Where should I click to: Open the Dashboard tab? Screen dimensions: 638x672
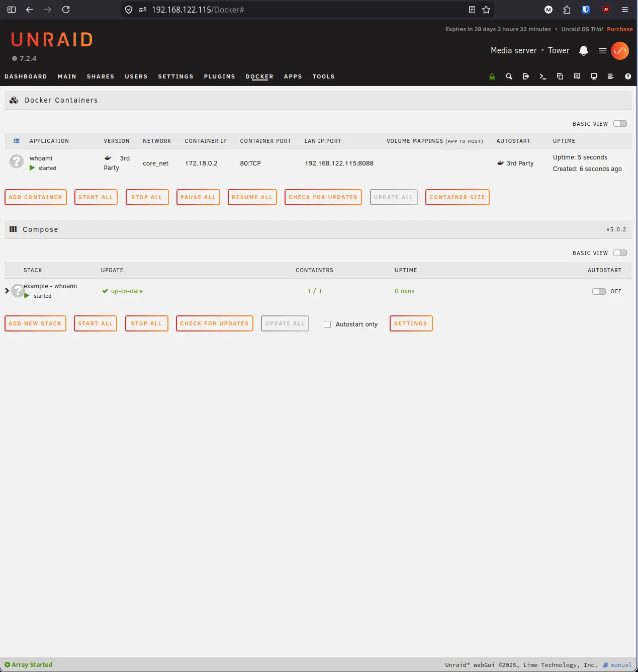(x=26, y=76)
